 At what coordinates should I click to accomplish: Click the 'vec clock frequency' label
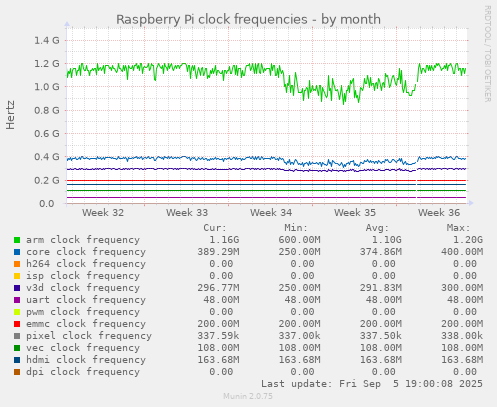click(83, 348)
